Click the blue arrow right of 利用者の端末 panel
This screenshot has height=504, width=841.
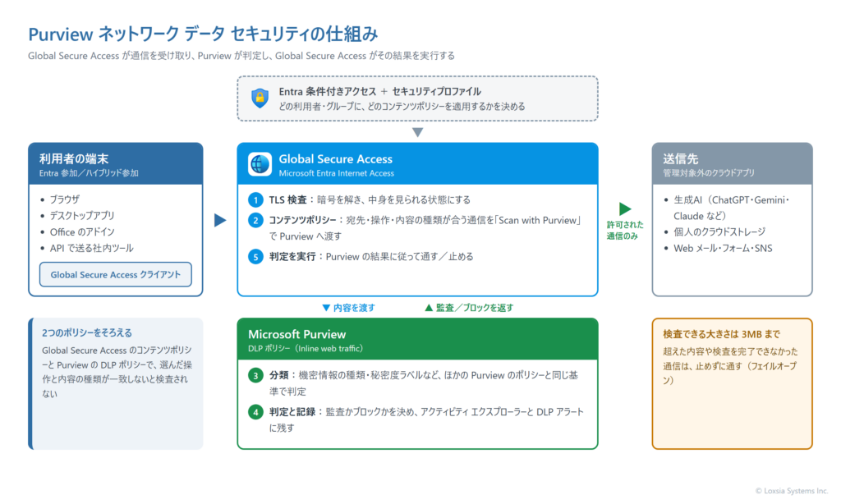220,220
